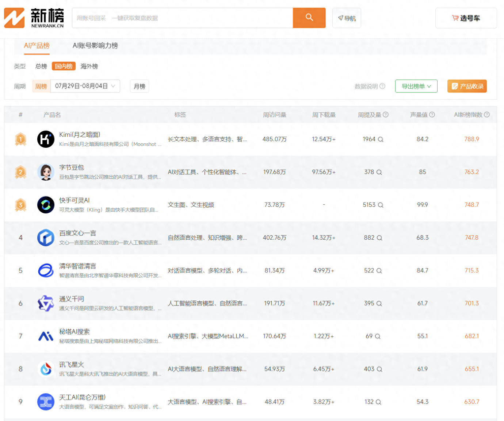Viewport: 504px width, 421px height.
Task: Click the rank 1 gold medal badge
Action: (20, 139)
